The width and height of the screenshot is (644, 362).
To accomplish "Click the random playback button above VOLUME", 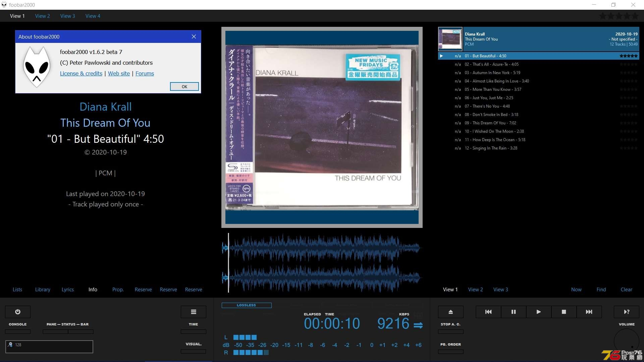I will (627, 312).
